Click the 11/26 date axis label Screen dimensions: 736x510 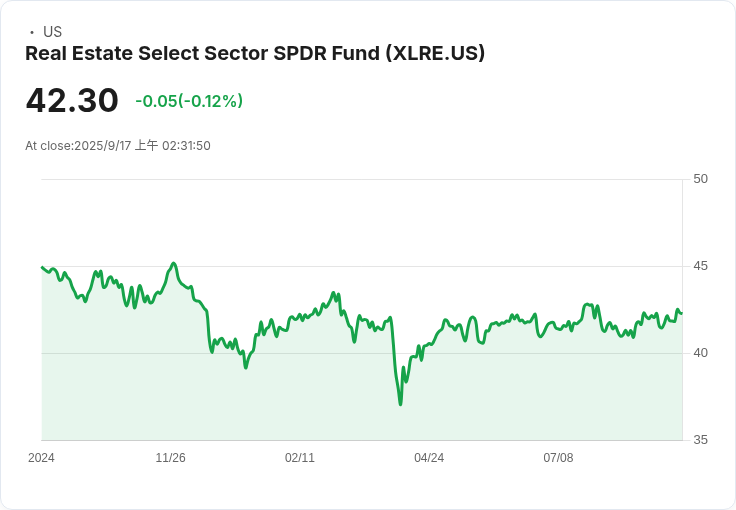coord(170,458)
